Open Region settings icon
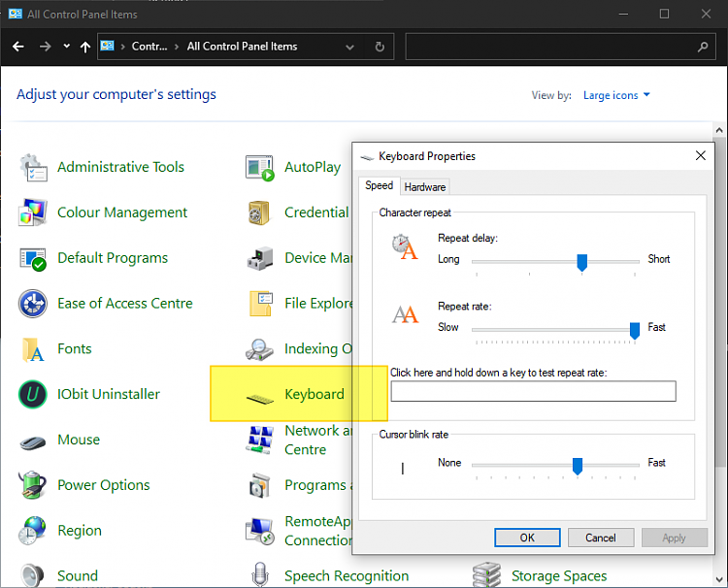Screen dimensions: 728x588 (33, 531)
